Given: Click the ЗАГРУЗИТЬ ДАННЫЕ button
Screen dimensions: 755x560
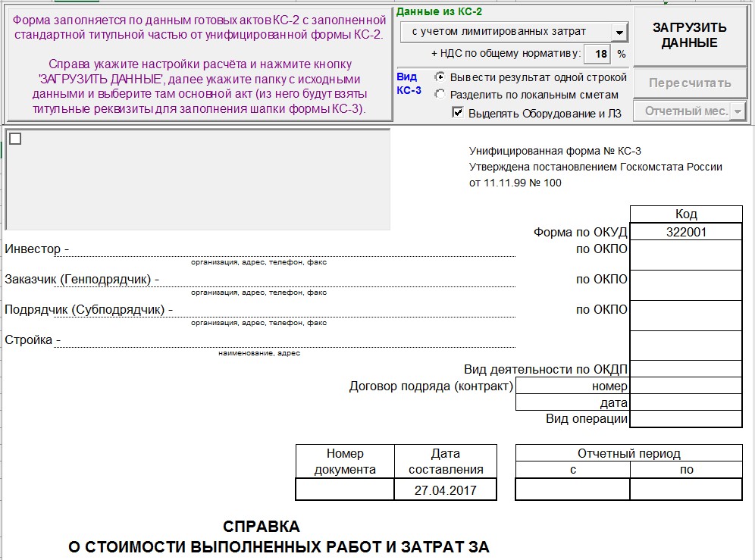Looking at the screenshot, I should tap(690, 36).
